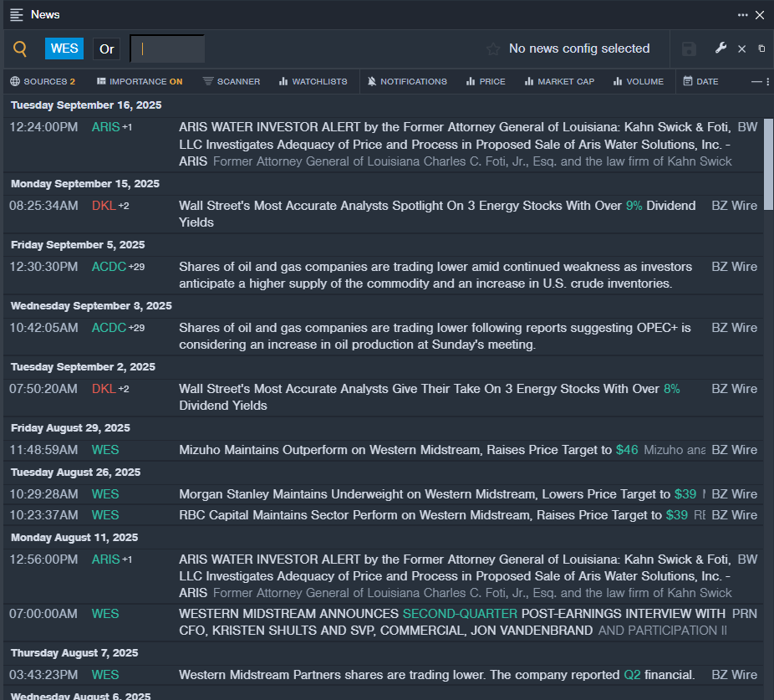This screenshot has height=700, width=774.
Task: Open Mizuho Maintains Outperform headline
Action: [x=395, y=450]
